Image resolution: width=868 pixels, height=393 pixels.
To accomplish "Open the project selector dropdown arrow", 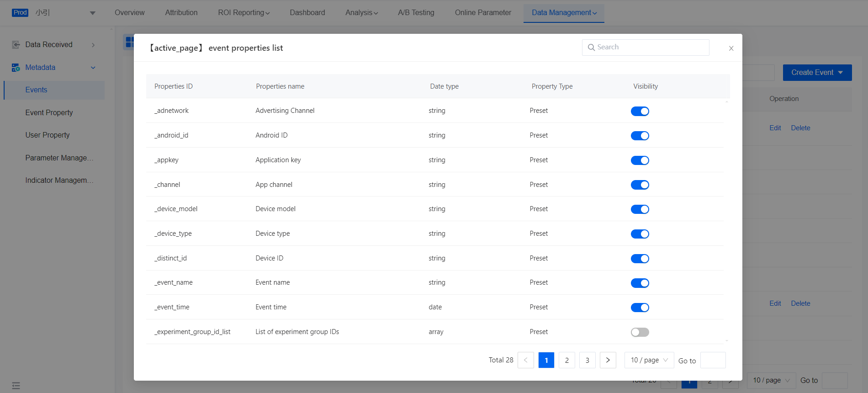I will (x=92, y=13).
